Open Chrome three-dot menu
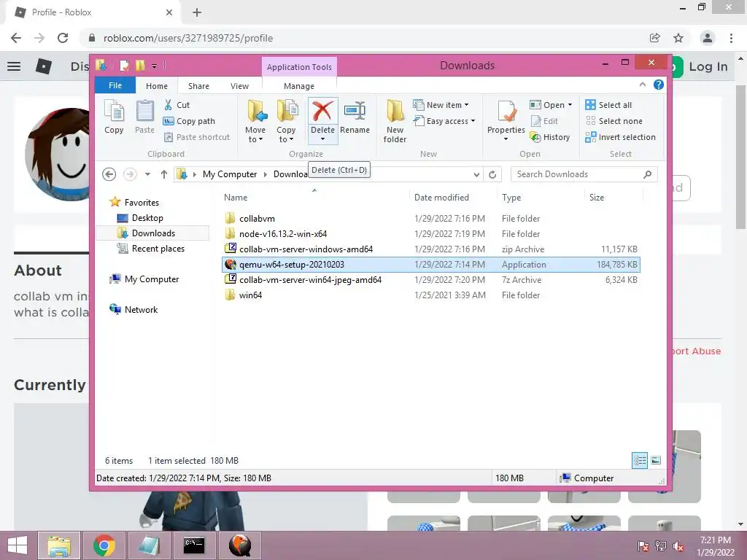Screen dimensions: 747x560 pos(731,38)
